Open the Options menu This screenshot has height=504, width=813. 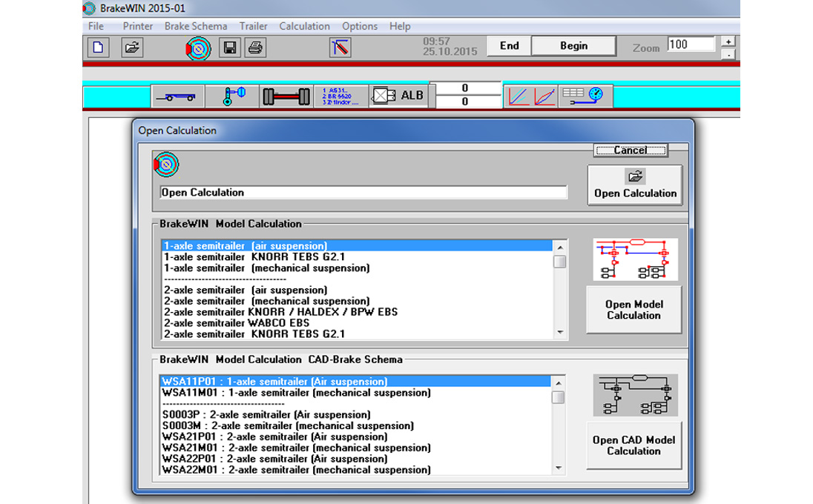(x=360, y=27)
